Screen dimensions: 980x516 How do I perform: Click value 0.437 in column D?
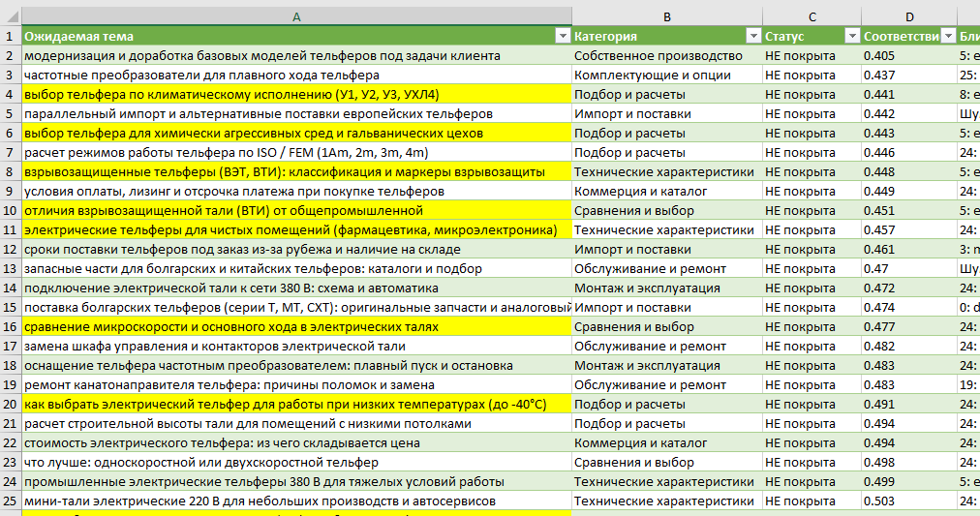pyautogui.click(x=908, y=75)
